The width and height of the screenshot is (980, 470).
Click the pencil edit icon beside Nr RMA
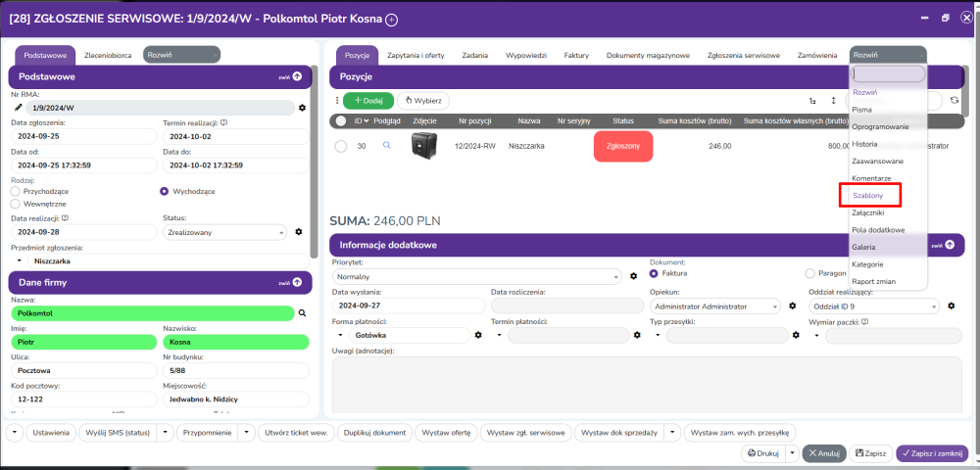[18, 107]
